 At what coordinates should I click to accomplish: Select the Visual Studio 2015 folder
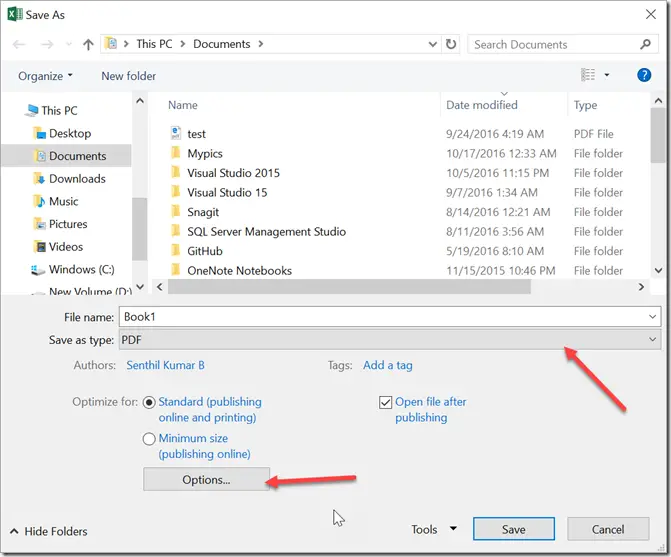234,173
